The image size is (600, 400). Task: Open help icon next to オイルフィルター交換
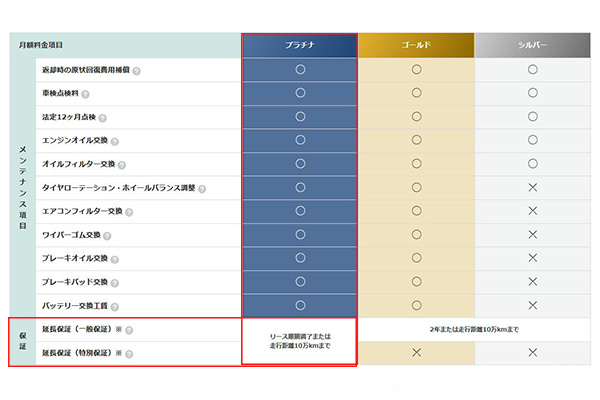[x=122, y=165]
